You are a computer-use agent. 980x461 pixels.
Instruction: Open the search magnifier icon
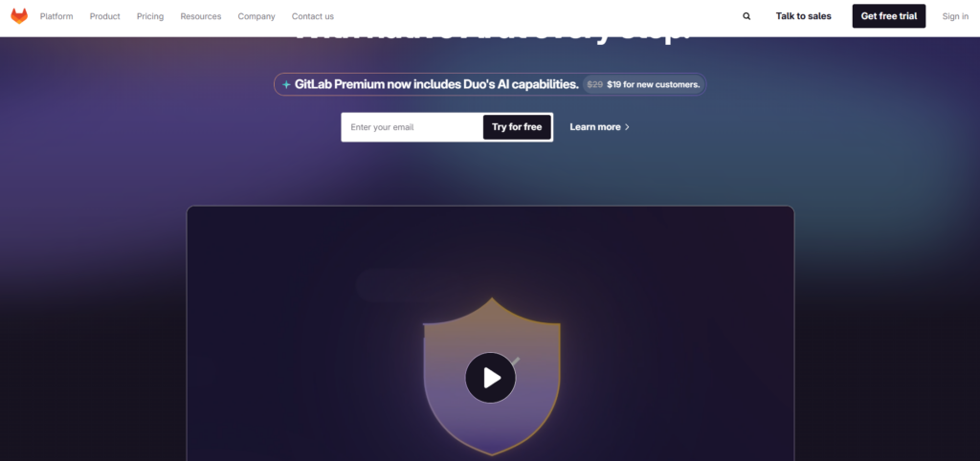tap(746, 16)
